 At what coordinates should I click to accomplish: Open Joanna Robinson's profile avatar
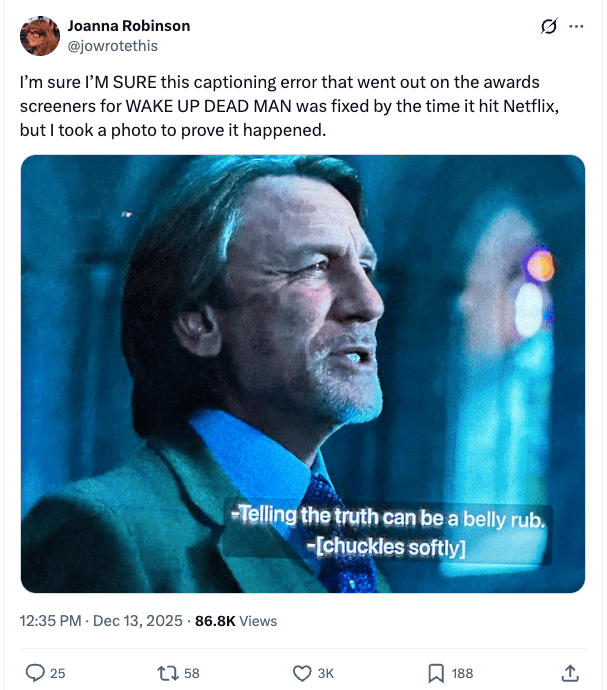coord(39,36)
